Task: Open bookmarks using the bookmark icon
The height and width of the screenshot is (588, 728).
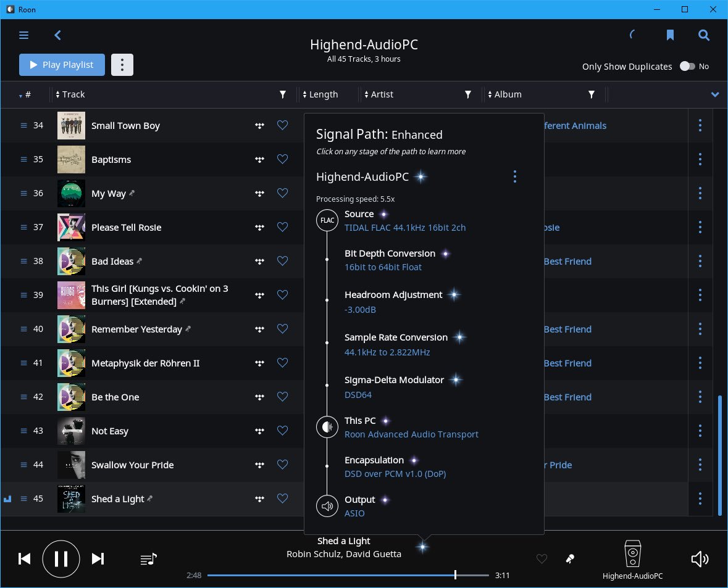Action: (x=670, y=35)
